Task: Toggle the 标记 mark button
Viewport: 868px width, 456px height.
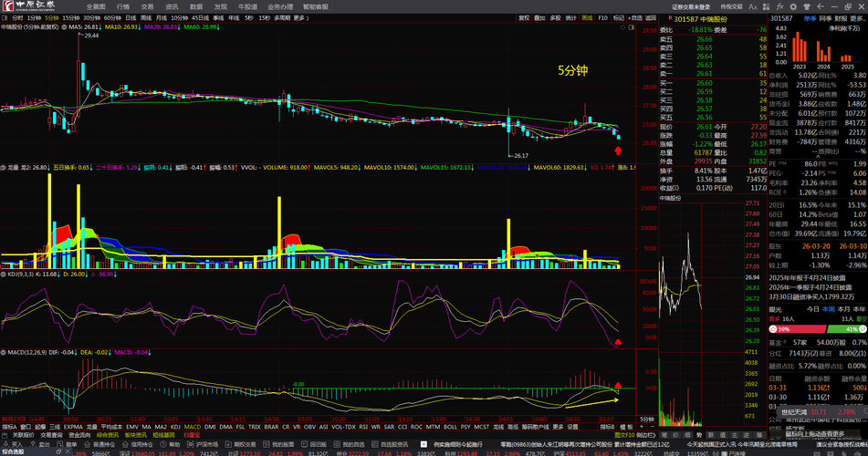Action: (618, 17)
